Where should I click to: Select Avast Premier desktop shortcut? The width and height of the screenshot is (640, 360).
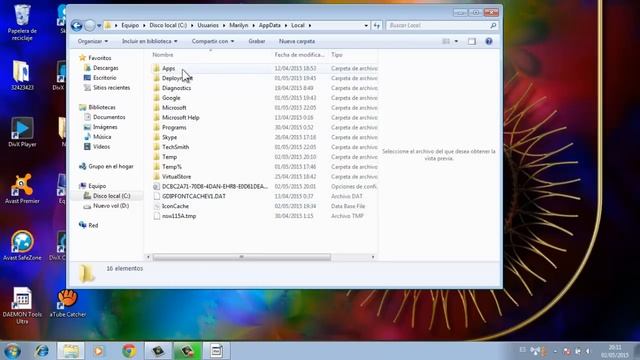(22, 189)
